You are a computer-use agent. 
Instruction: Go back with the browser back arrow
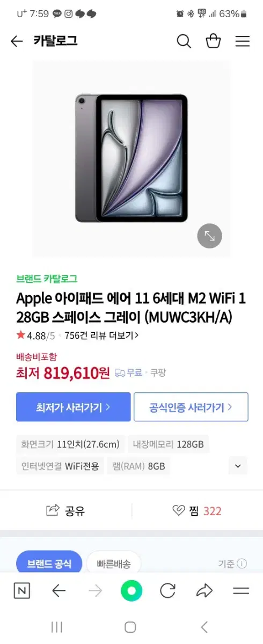(59, 591)
